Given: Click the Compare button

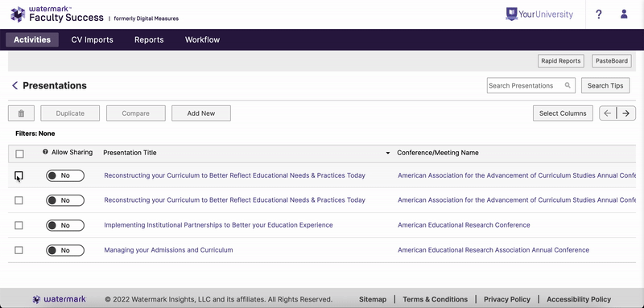Looking at the screenshot, I should (x=135, y=113).
